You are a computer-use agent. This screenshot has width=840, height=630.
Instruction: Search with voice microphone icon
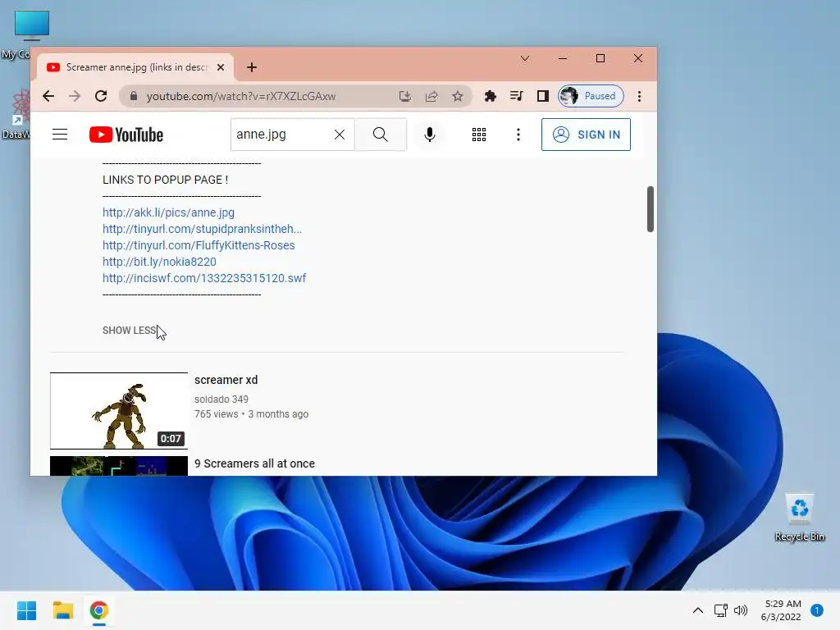click(x=430, y=135)
